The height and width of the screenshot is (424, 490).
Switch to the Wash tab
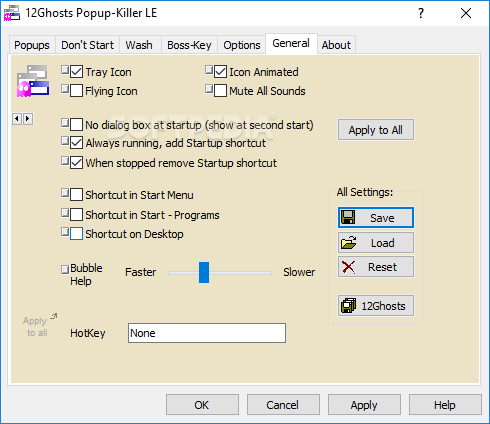coord(139,45)
